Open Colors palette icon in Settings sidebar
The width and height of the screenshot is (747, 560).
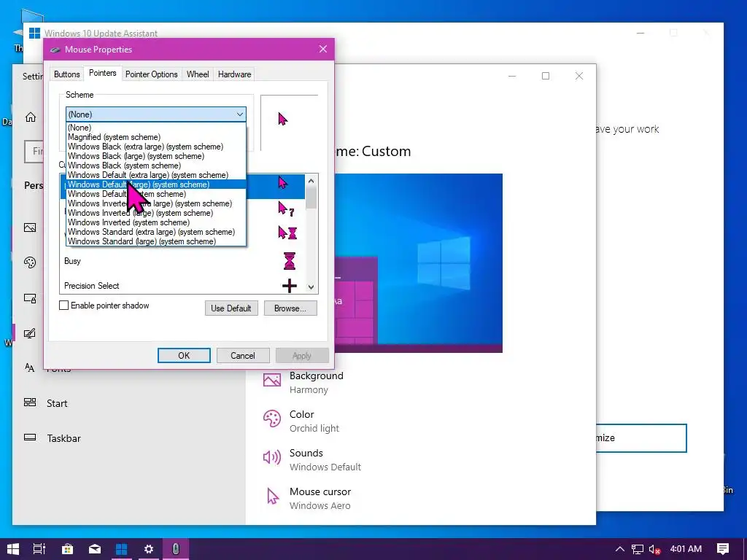30,262
